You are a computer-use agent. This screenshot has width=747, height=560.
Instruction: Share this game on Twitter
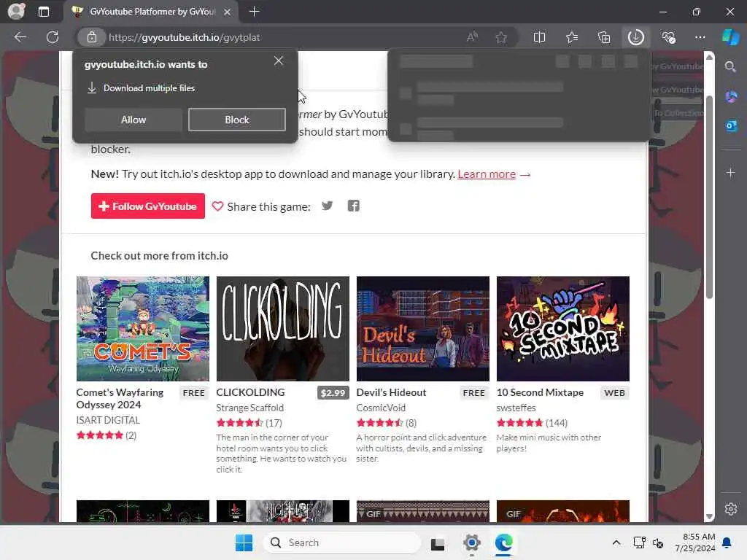click(327, 206)
